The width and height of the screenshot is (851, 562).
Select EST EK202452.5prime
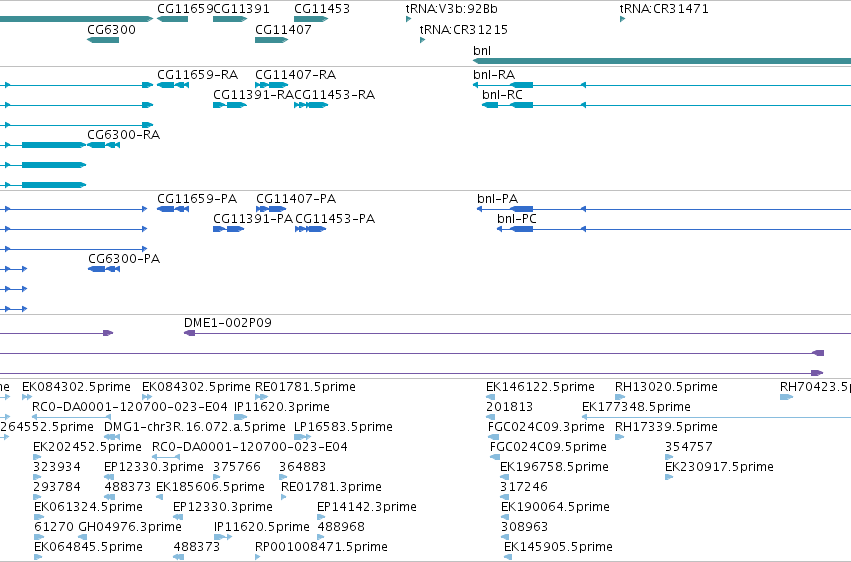click(x=87, y=447)
